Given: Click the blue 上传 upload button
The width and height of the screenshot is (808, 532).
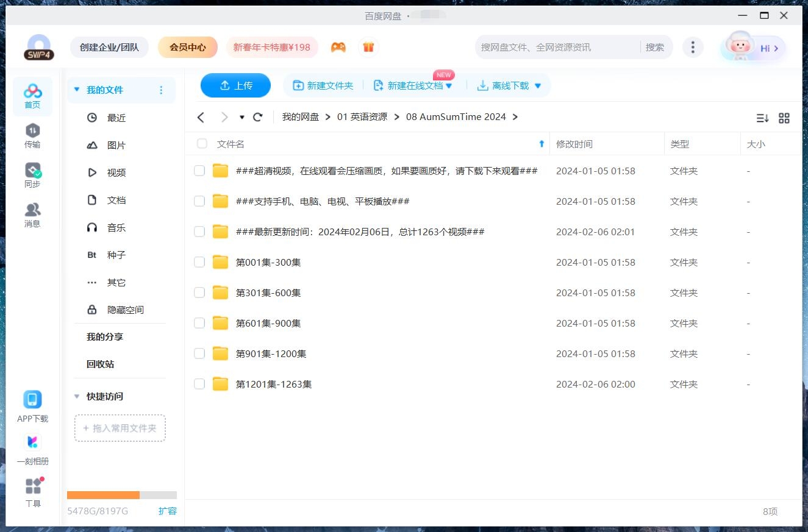Looking at the screenshot, I should (x=235, y=85).
